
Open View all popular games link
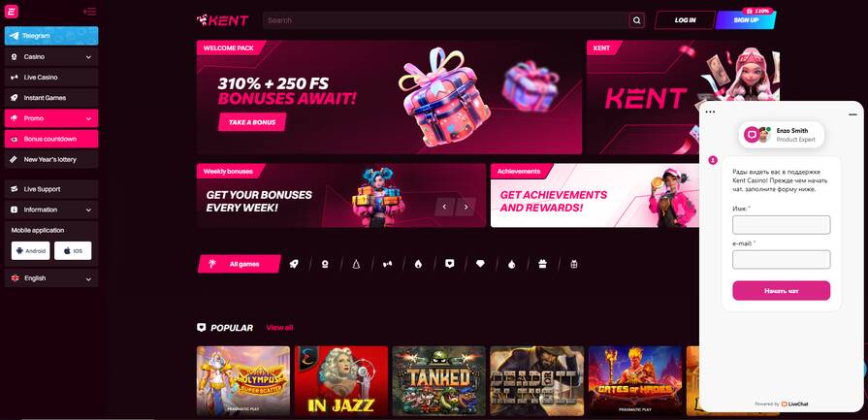click(279, 328)
